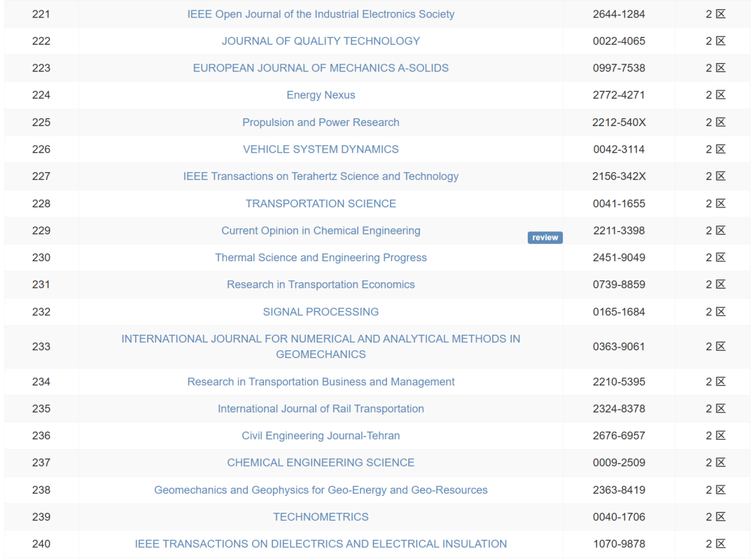Click the 2区 tier for CHEMICAL ENGINEERING SCIENCE

[x=715, y=462]
